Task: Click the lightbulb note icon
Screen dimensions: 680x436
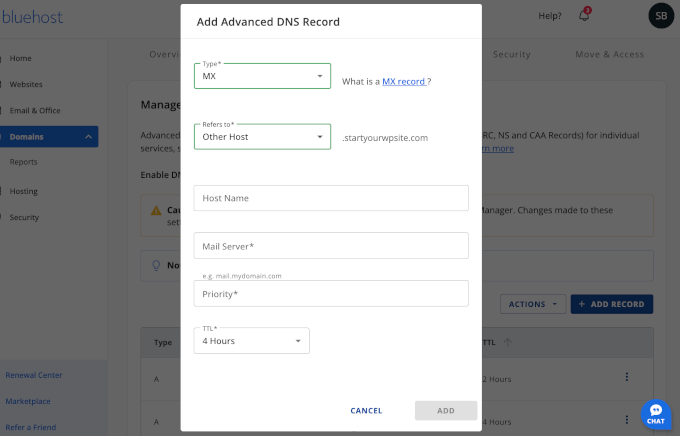Action: [x=156, y=265]
